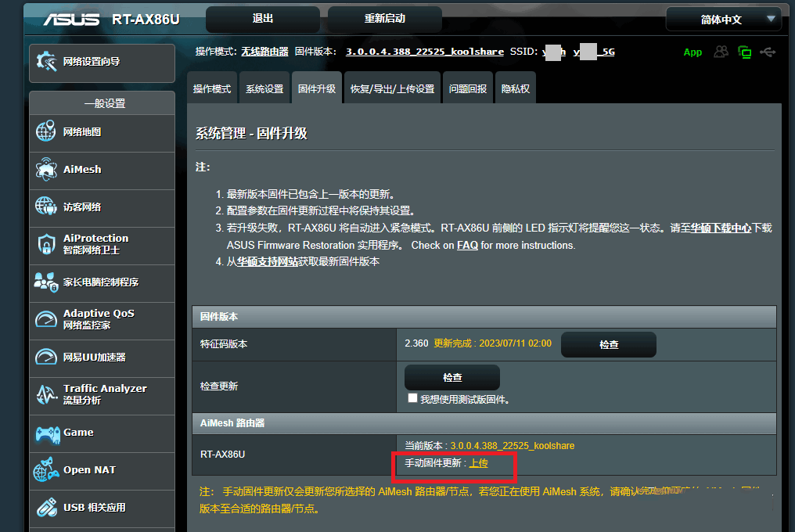Switch to the 系统设置 tab
Viewport: 795px width, 532px height.
(264, 88)
